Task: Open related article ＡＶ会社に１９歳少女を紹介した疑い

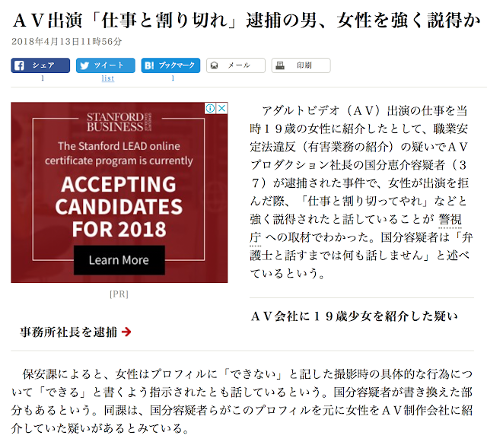Action: click(x=354, y=316)
